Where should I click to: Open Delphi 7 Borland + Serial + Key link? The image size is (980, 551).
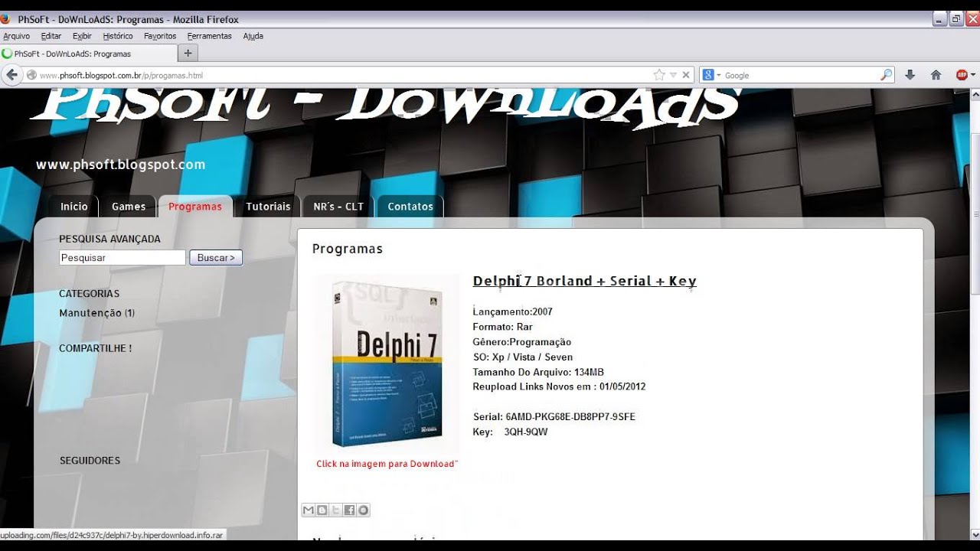[585, 281]
